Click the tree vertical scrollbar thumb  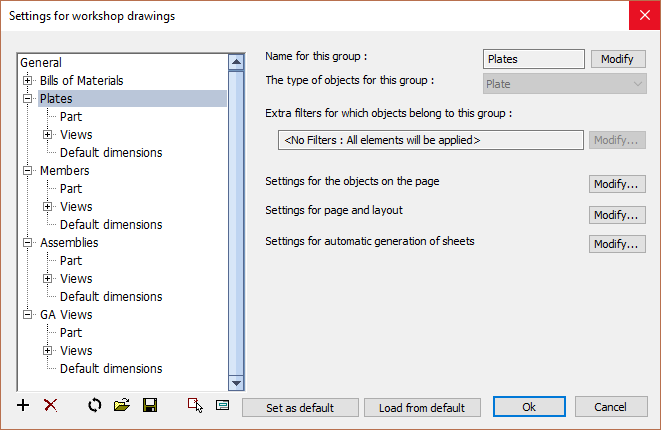pos(236,223)
